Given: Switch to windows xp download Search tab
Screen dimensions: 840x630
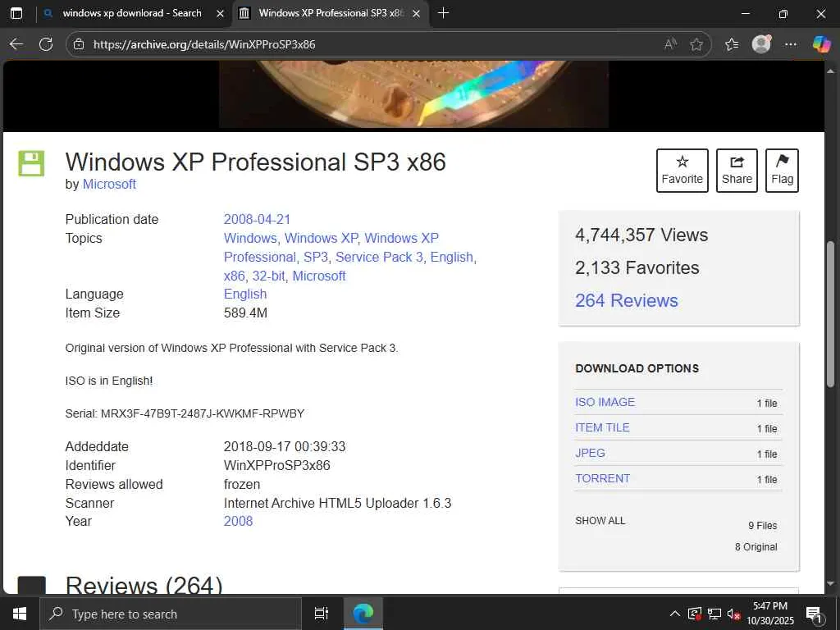Looking at the screenshot, I should click(132, 13).
